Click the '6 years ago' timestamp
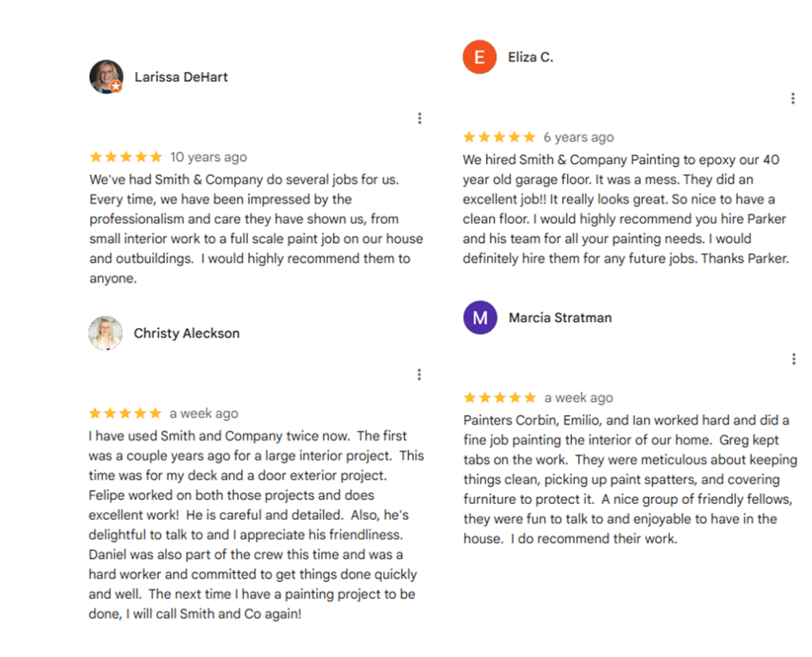 tap(578, 137)
